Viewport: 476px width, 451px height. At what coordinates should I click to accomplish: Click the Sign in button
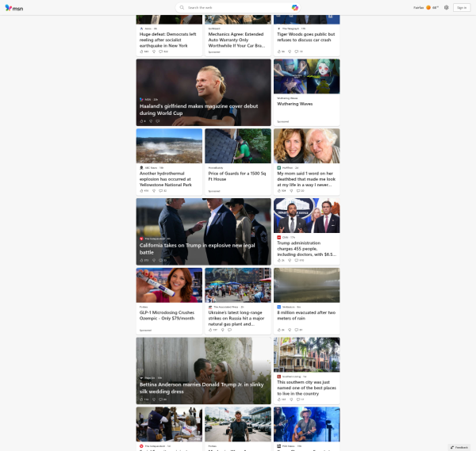click(462, 8)
